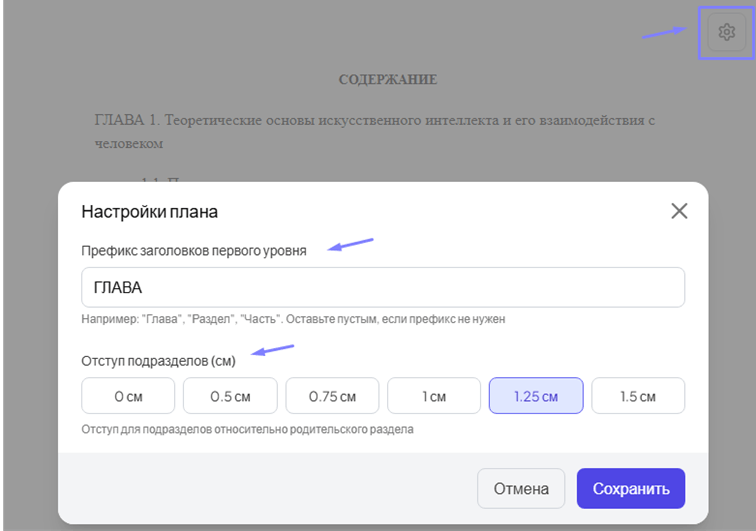
Task: Pick the 1 см indent option
Action: click(x=434, y=396)
